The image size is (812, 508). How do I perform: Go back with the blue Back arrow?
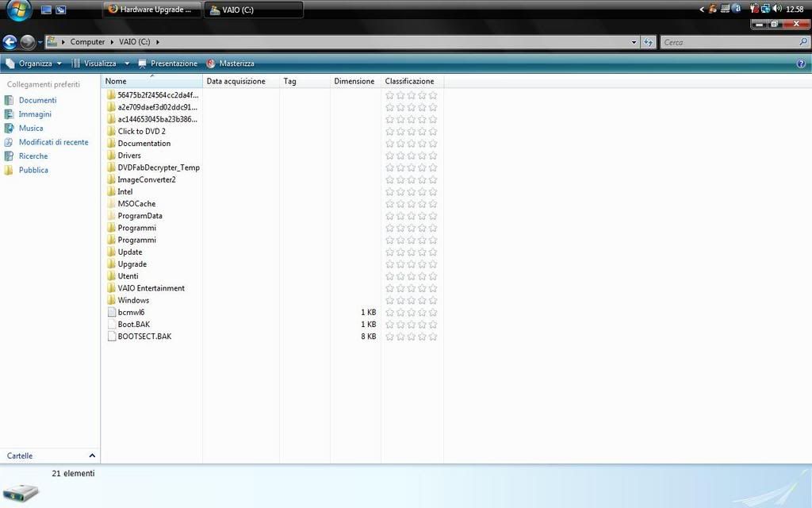(x=10, y=42)
